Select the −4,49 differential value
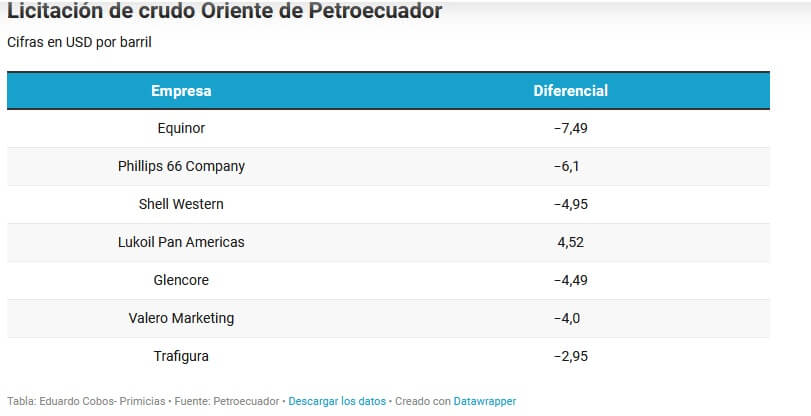 point(570,280)
